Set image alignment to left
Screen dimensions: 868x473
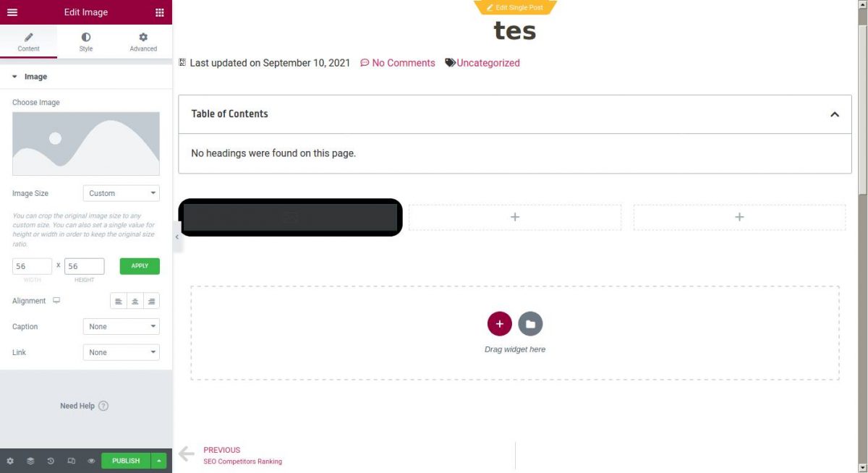[119, 301]
